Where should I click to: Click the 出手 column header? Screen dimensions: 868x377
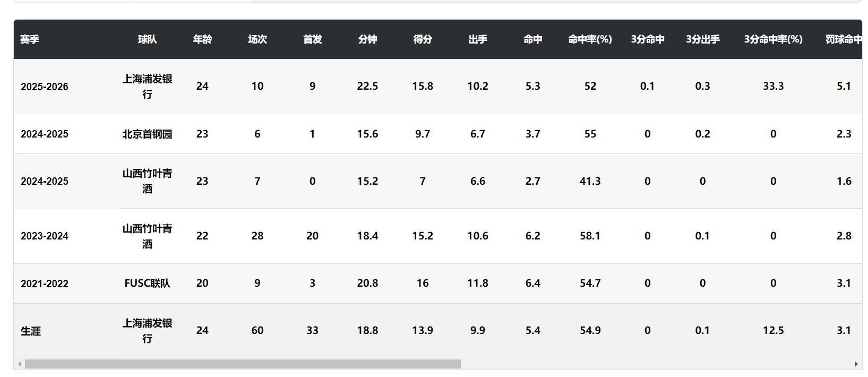click(478, 39)
